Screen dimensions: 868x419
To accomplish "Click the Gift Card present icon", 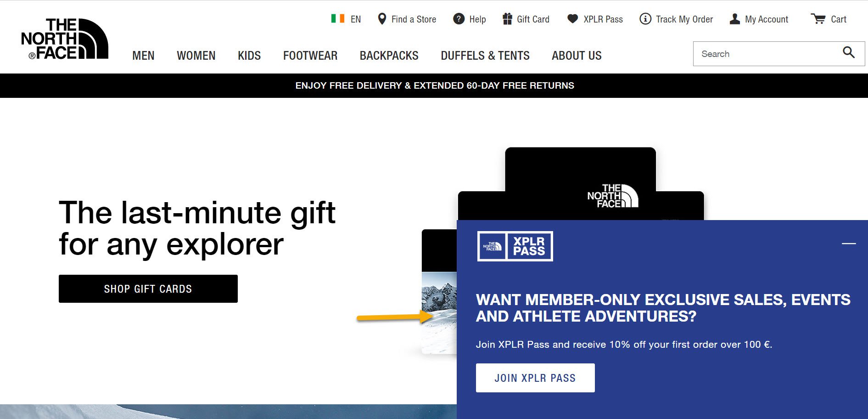I will [507, 19].
